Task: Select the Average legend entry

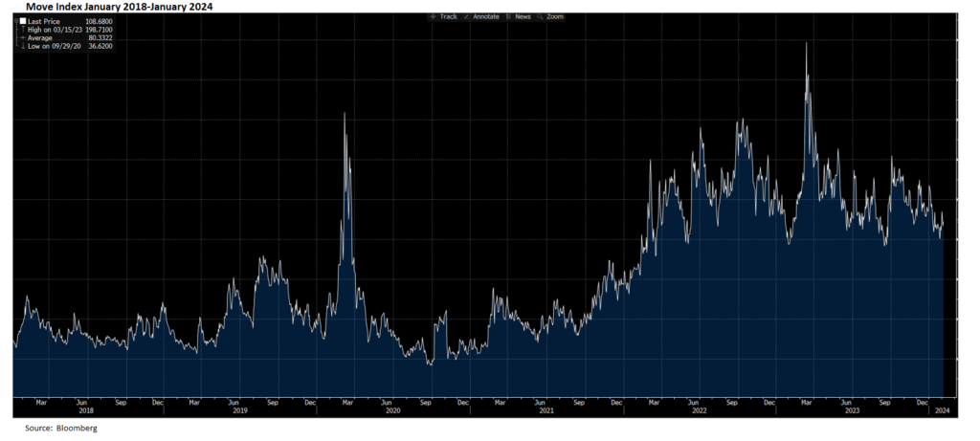Action: click(x=43, y=38)
